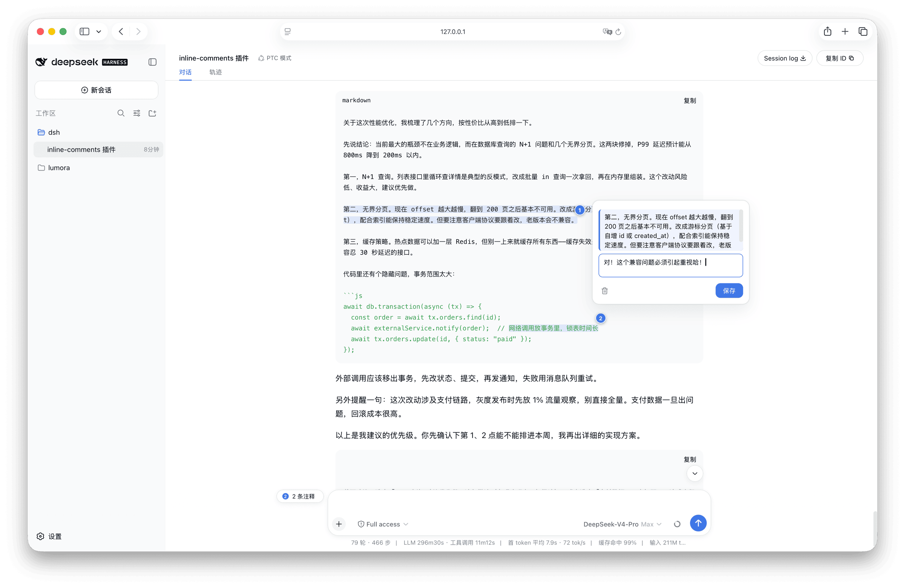Open the 2 条注释 annotations pill
The image size is (905, 588).
pyautogui.click(x=299, y=496)
